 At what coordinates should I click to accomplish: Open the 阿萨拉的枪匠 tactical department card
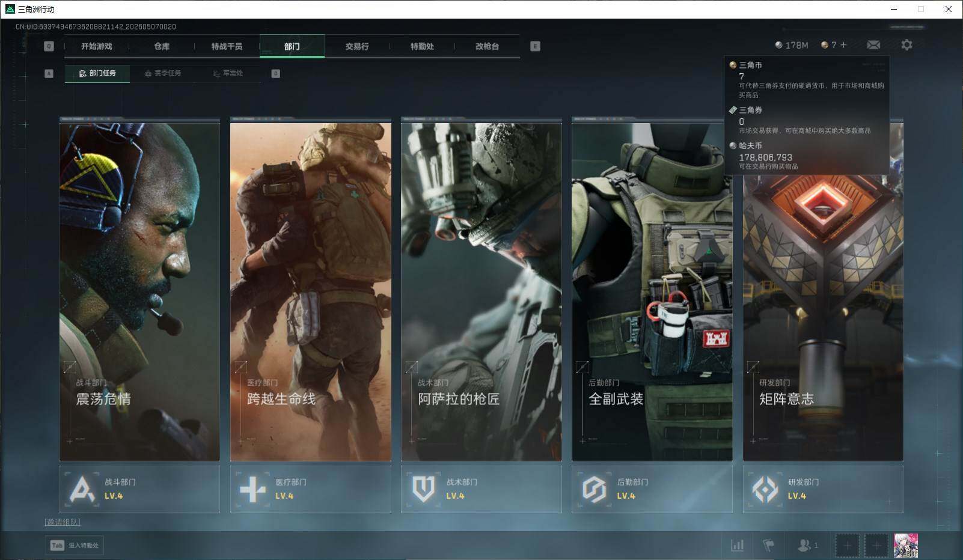pyautogui.click(x=481, y=291)
